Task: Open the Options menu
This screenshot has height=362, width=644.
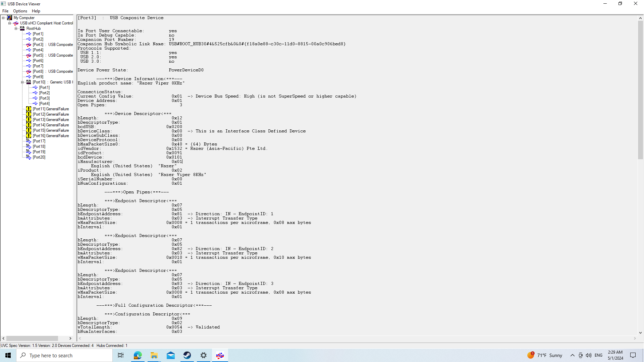Action: click(20, 11)
